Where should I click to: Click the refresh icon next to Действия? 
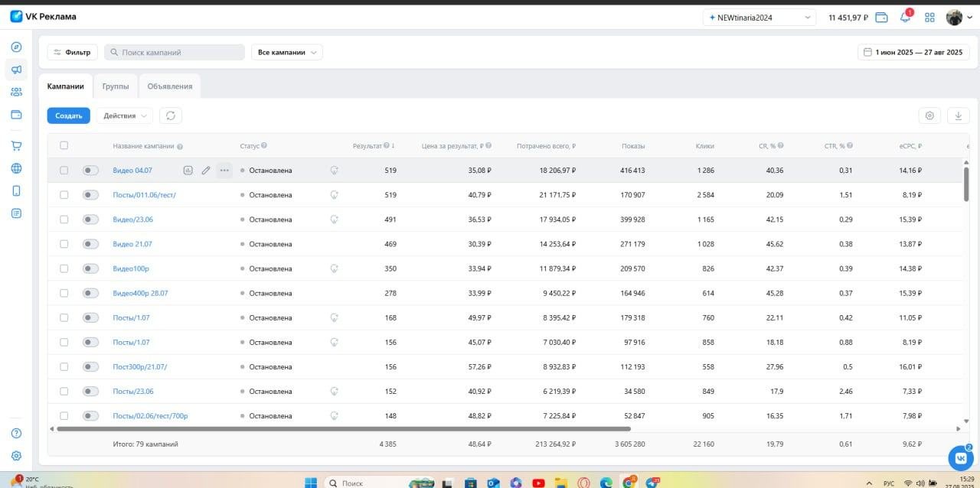(171, 115)
